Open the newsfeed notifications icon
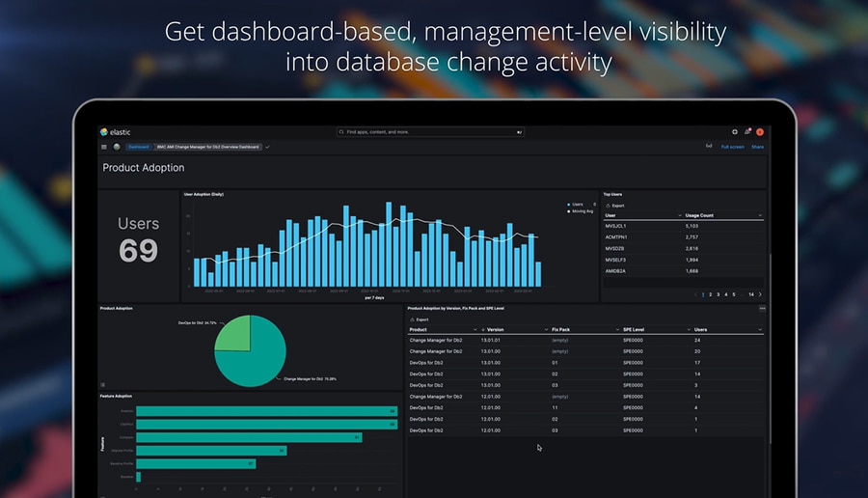This screenshot has height=498, width=868. click(747, 132)
